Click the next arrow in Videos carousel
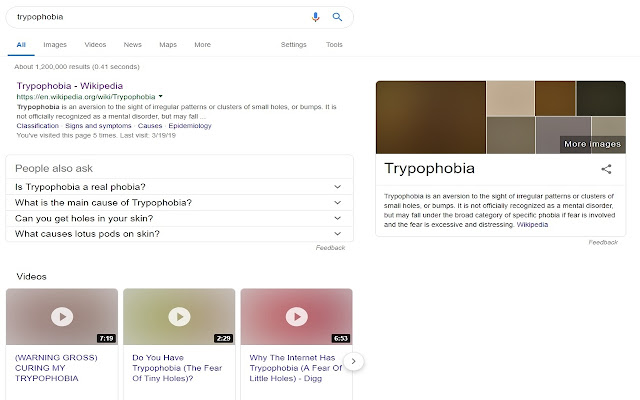This screenshot has height=400, width=640. click(x=355, y=361)
